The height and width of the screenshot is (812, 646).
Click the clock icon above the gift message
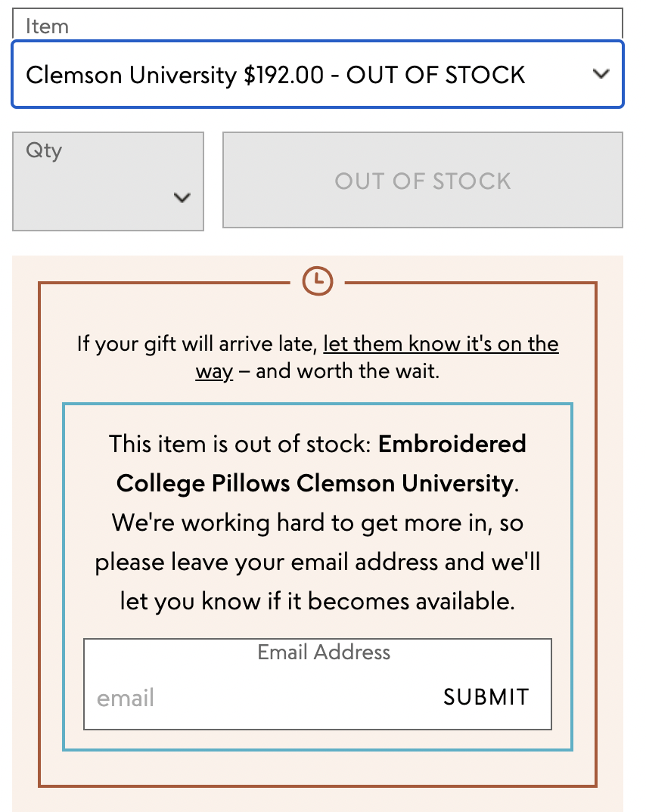pos(317,281)
